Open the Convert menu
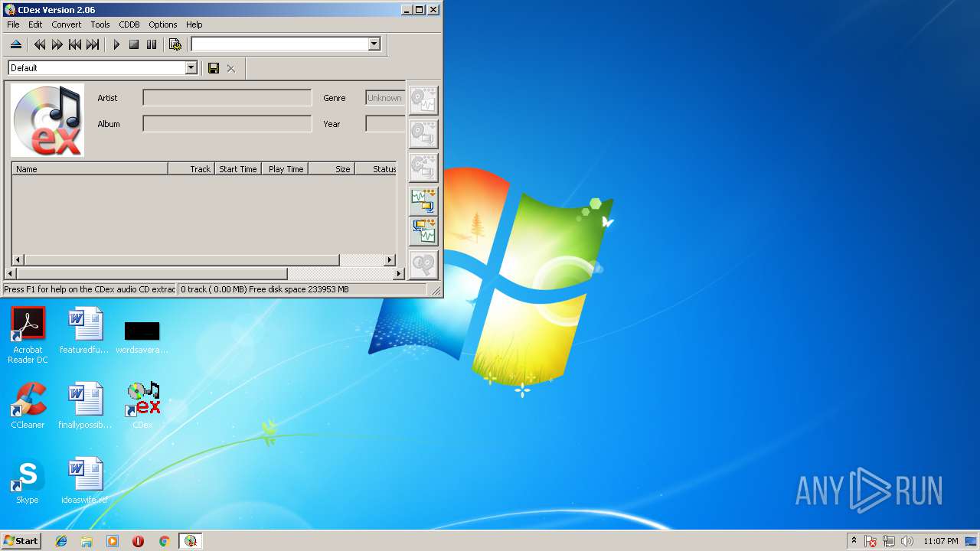Image resolution: width=980 pixels, height=551 pixels. point(67,24)
